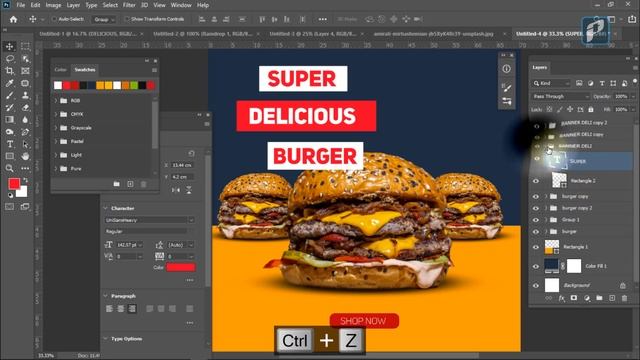This screenshot has width=640, height=360.
Task: Toggle the Auto-Select checkbox
Action: 54,19
